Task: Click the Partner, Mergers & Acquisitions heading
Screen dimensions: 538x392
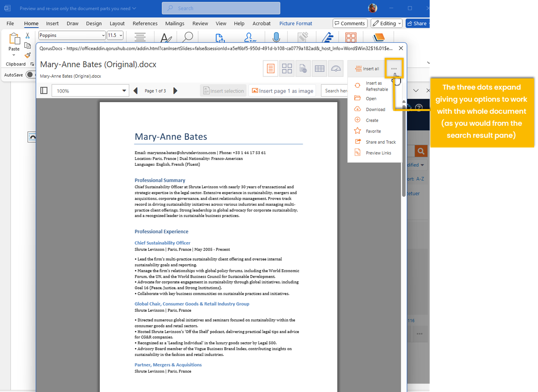Action: pyautogui.click(x=168, y=364)
